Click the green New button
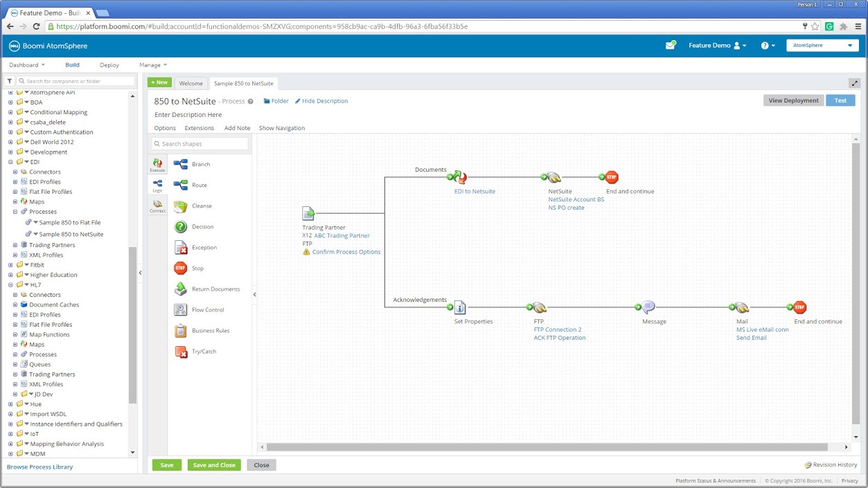868x488 pixels. coord(159,82)
